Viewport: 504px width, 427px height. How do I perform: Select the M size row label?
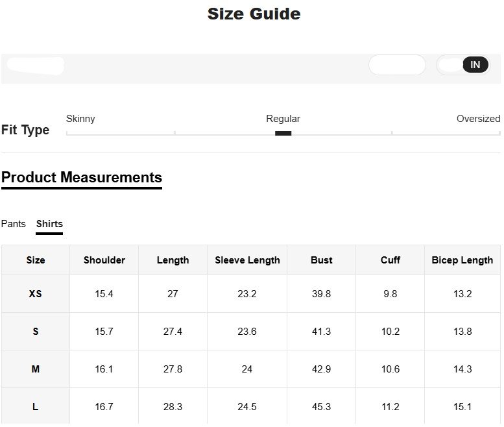click(36, 369)
